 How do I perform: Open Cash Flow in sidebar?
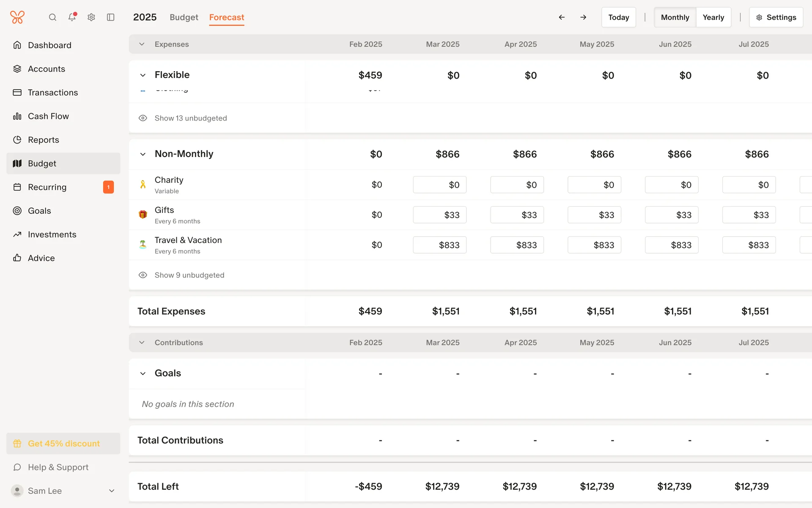[48, 116]
